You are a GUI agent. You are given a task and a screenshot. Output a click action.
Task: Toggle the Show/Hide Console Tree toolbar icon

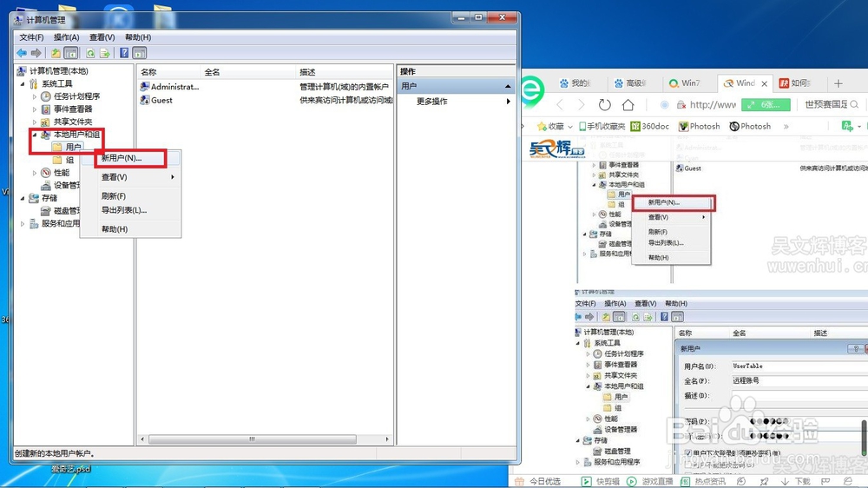[x=70, y=53]
